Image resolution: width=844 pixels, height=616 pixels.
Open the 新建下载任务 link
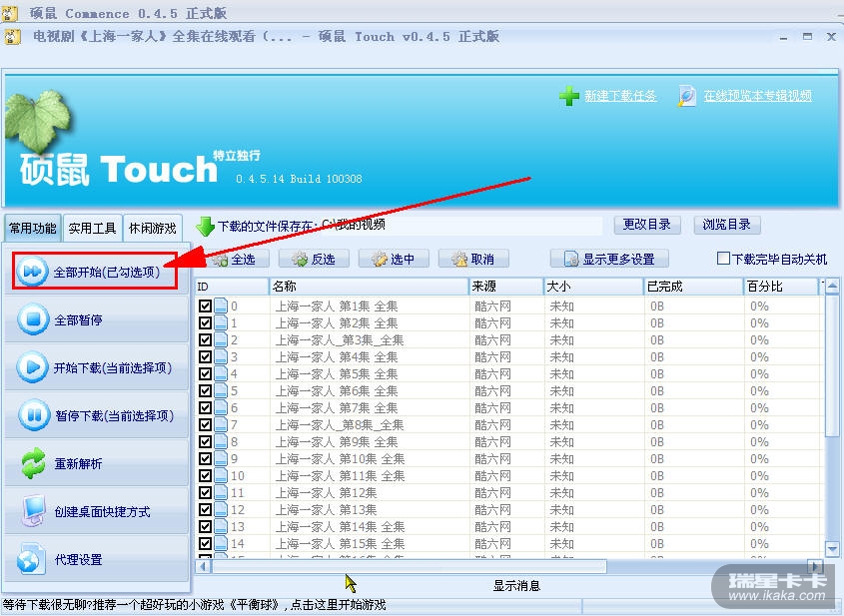pyautogui.click(x=620, y=96)
